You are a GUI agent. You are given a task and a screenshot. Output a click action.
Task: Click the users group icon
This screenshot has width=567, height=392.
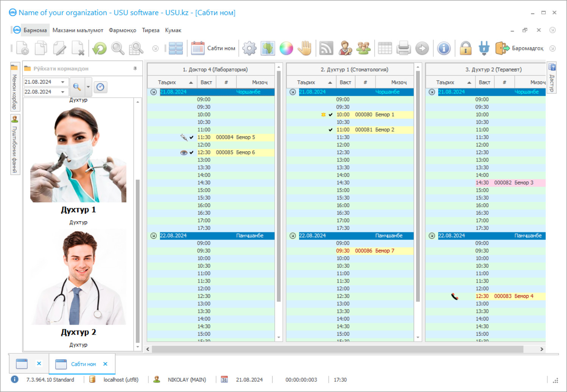point(363,48)
